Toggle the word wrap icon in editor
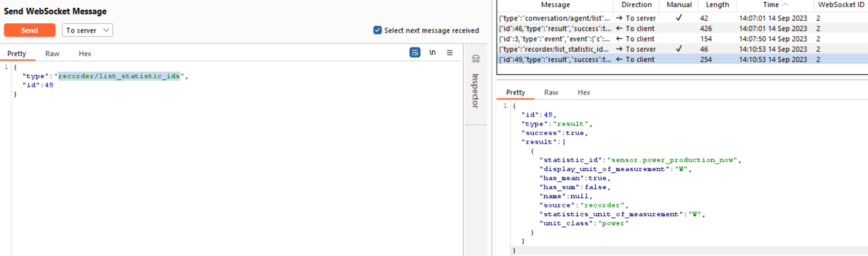868x256 pixels. pos(415,53)
